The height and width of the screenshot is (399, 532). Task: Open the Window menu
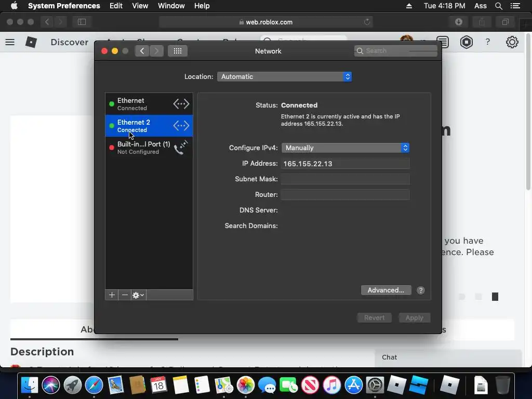pos(171,6)
